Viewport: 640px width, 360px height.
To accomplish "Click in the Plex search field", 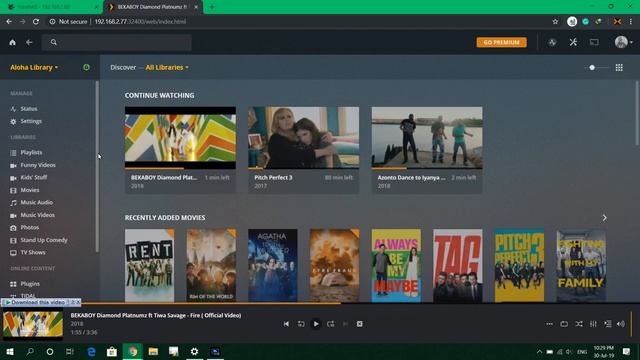I will point(117,42).
